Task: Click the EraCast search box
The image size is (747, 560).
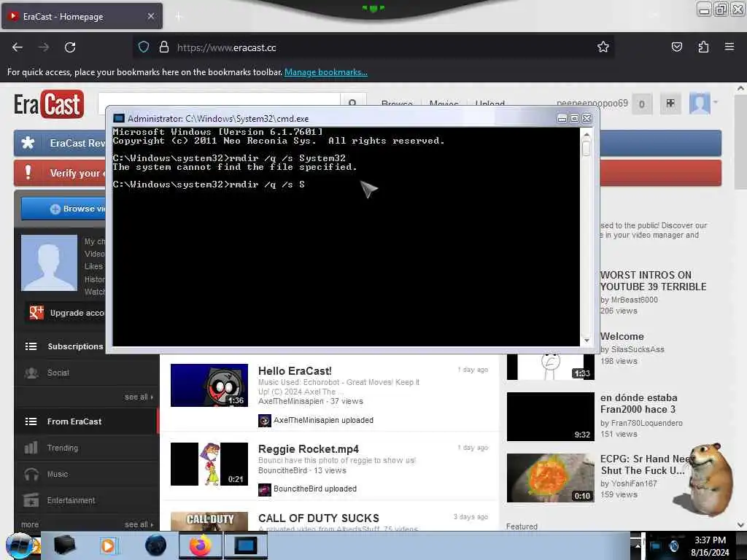Action: click(219, 99)
